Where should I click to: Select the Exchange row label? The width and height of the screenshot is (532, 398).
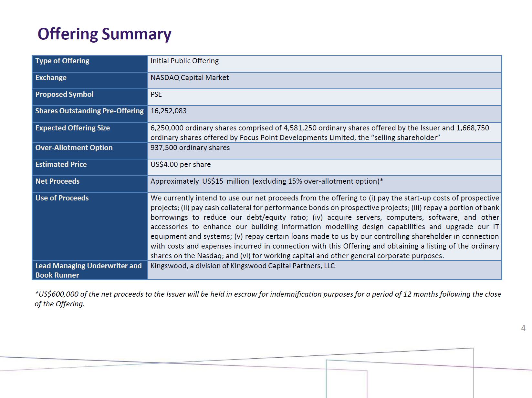[51, 78]
